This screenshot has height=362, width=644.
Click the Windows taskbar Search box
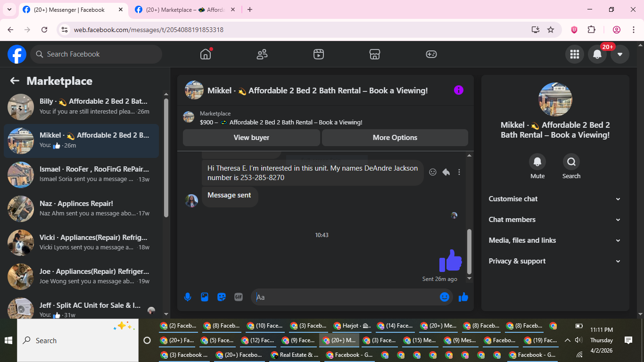[78, 340]
